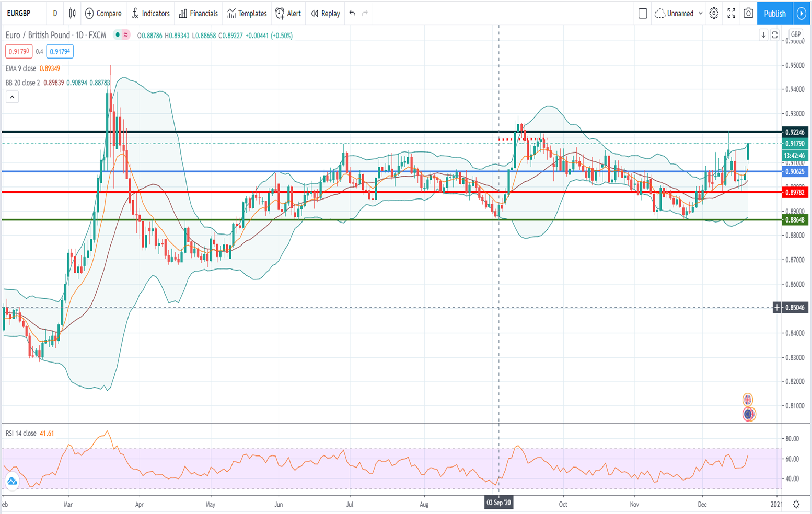812x514 pixels.
Task: Click the red 0.91790 sell price button
Action: pos(19,51)
